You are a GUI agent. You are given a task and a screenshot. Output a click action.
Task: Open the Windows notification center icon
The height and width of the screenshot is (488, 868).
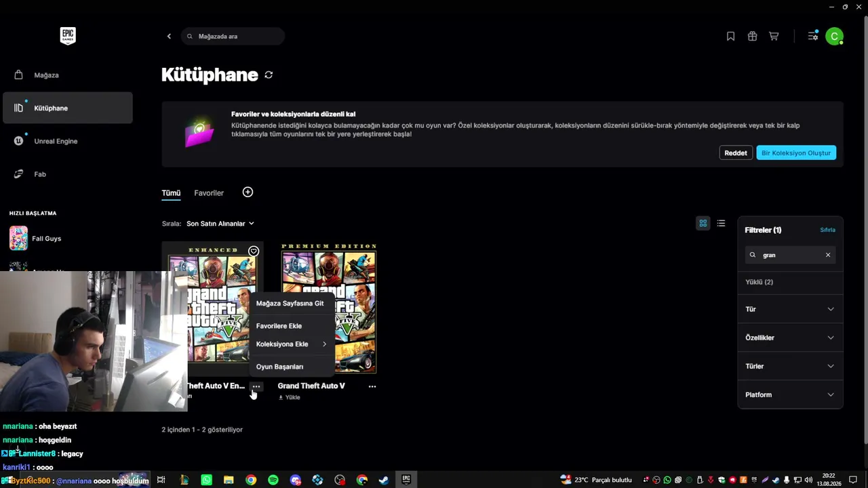pyautogui.click(x=853, y=480)
